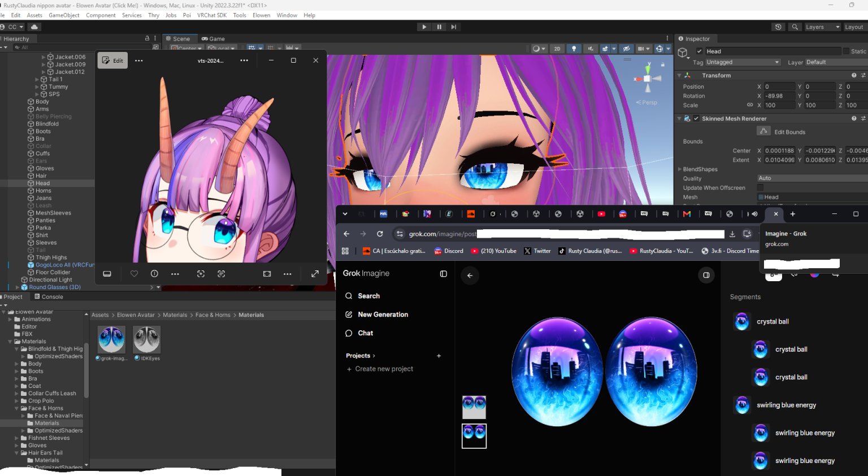Toggle Scale constrain proportions link icon

point(750,105)
